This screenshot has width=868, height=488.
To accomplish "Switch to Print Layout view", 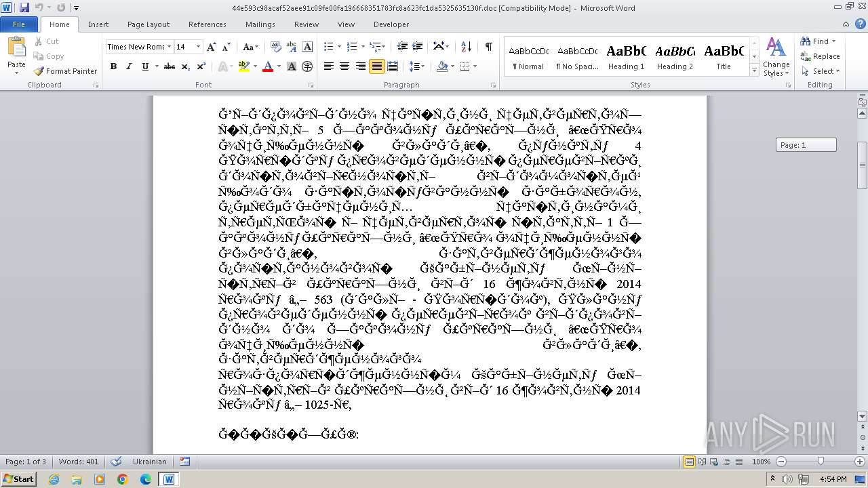I will click(690, 462).
